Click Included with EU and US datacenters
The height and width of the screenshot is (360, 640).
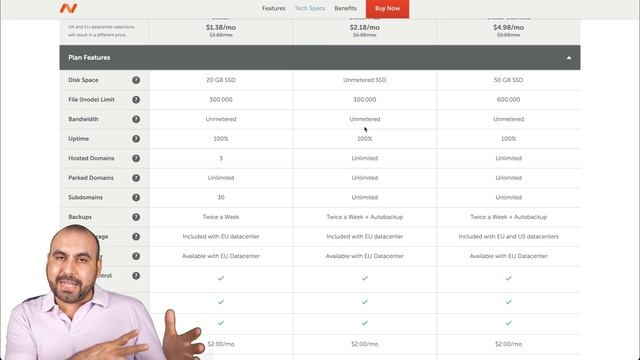[x=508, y=237]
